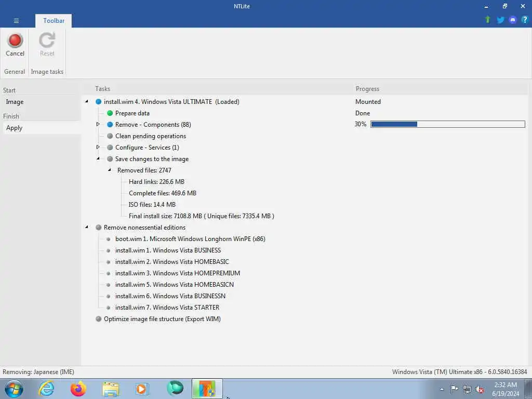The height and width of the screenshot is (399, 532).
Task: Click the Removing: Japanese (IME) status text
Action: (x=38, y=372)
